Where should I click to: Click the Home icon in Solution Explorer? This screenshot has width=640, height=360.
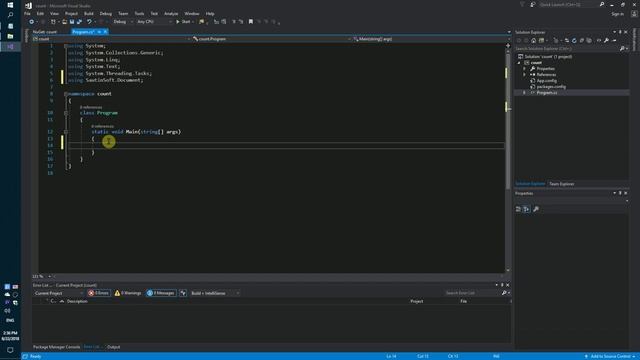click(x=533, y=40)
